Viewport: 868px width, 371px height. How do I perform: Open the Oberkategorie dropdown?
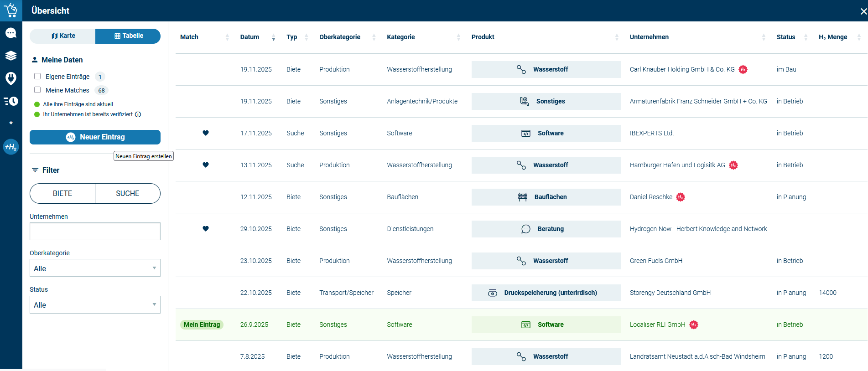[x=95, y=268]
